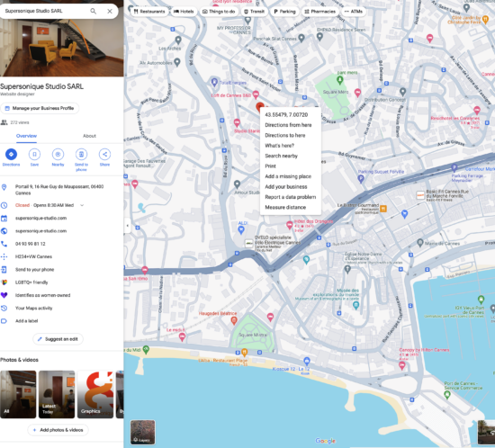Image resolution: width=495 pixels, height=448 pixels.
Task: Click the search magnifier icon
Action: click(93, 11)
